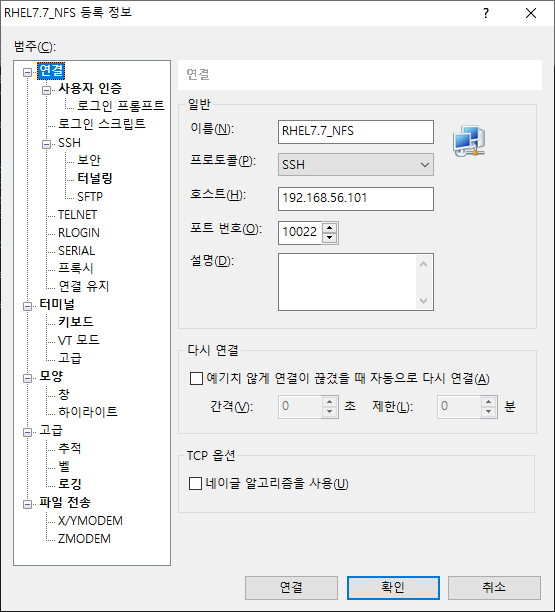This screenshot has width=555, height=612.
Task: Open 창 settings under 모양
Action: [64, 394]
